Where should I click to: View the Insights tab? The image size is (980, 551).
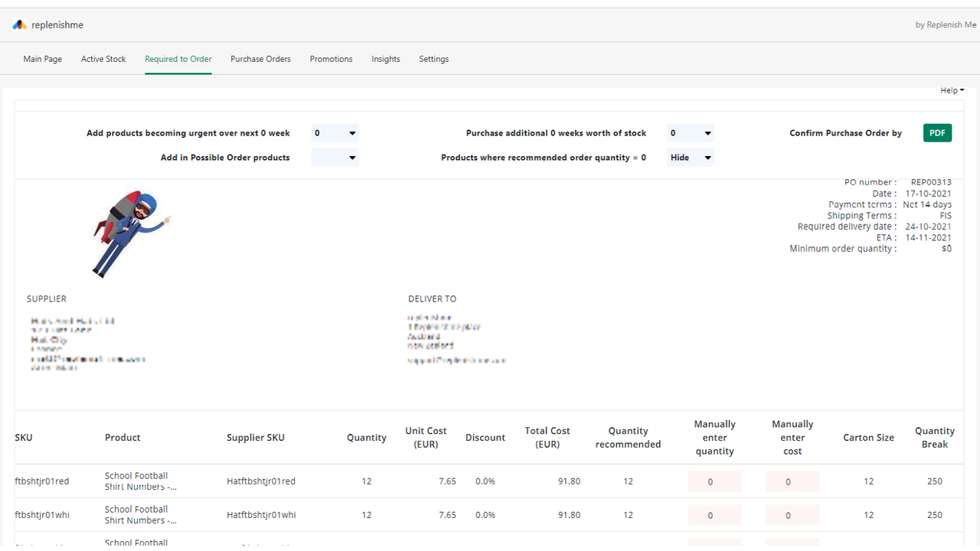[386, 59]
